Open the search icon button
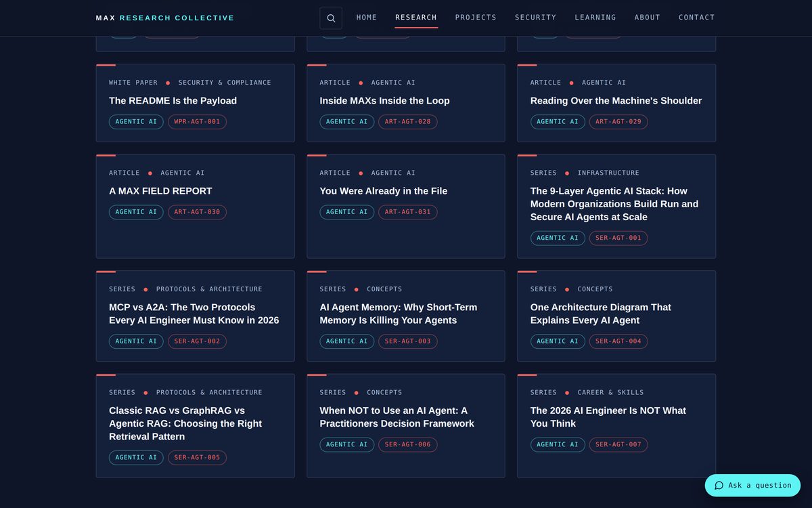812x508 pixels. tap(331, 18)
